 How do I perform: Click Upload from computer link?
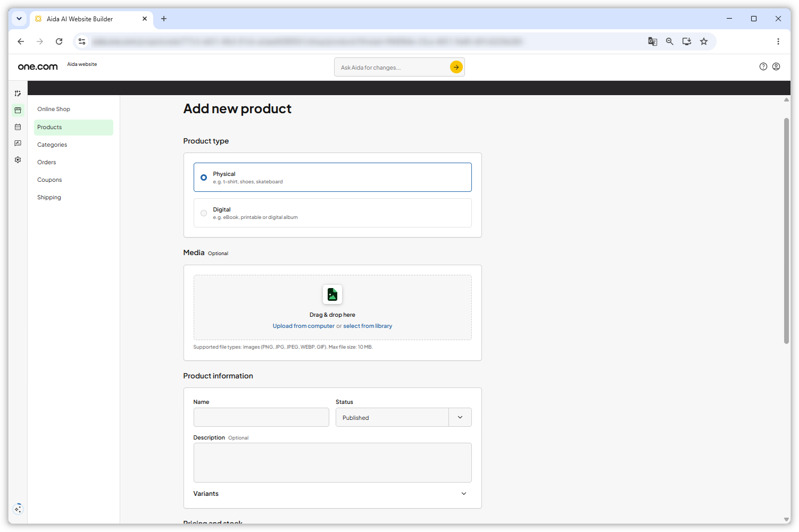click(304, 326)
